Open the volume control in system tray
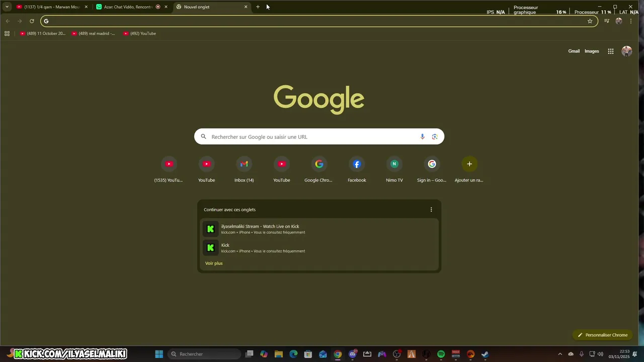This screenshot has width=644, height=362. 600,354
